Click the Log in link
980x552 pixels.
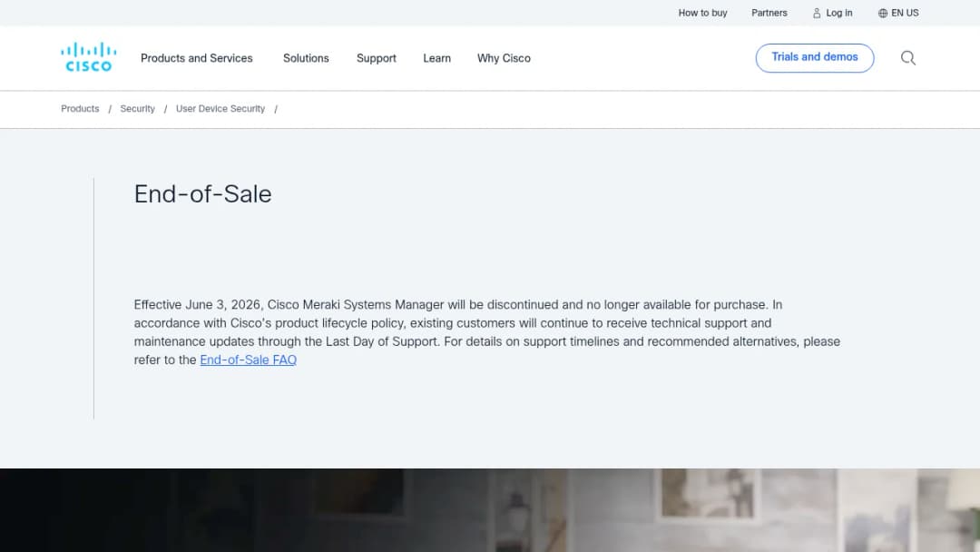(832, 13)
